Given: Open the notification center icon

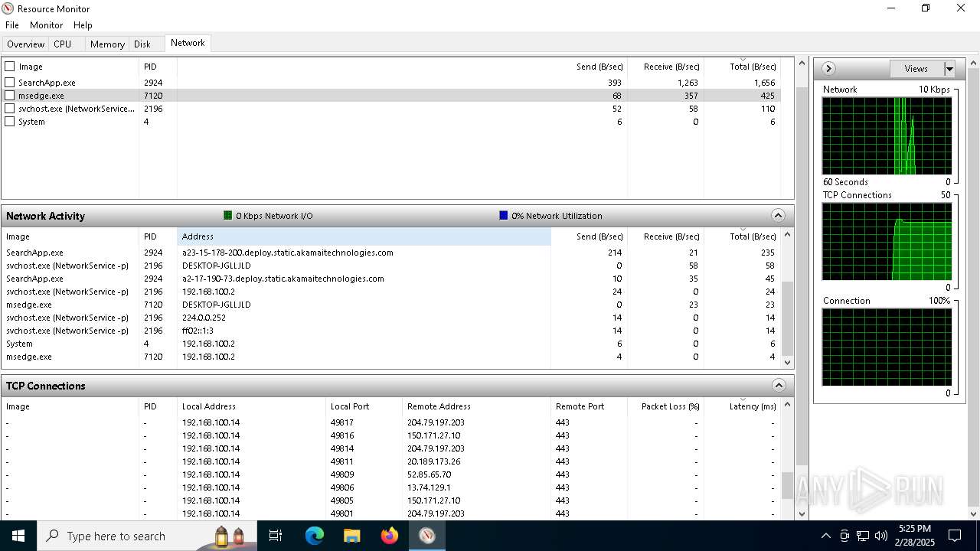Looking at the screenshot, I should 955,536.
